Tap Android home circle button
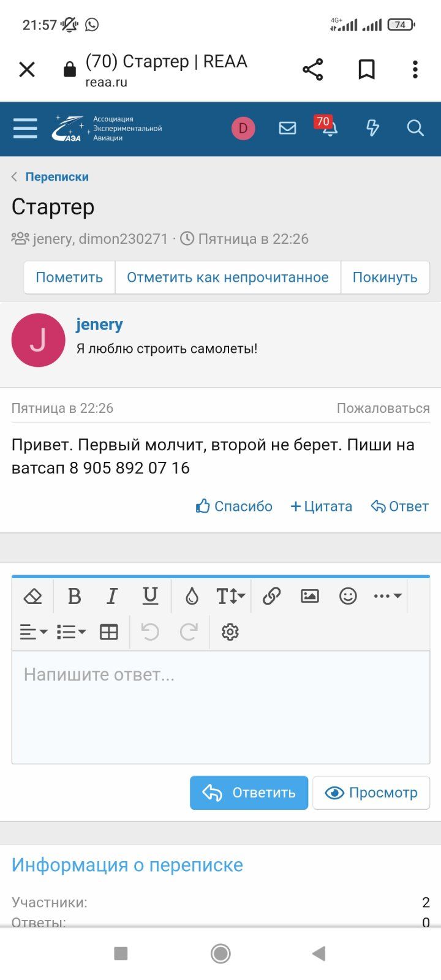 click(221, 953)
